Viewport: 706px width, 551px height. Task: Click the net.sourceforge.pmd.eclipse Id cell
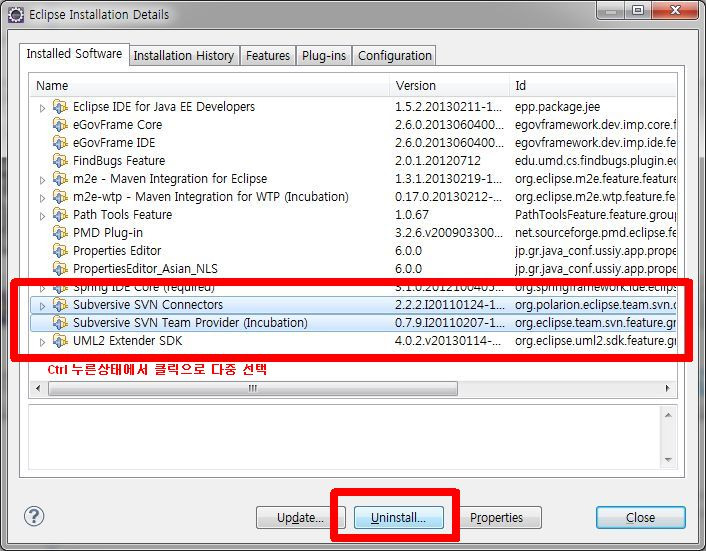click(596, 233)
